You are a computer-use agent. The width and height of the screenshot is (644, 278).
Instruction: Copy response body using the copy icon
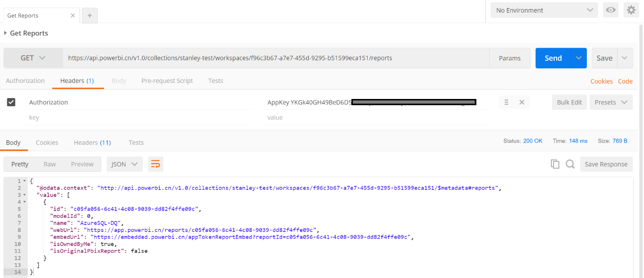[x=555, y=164]
